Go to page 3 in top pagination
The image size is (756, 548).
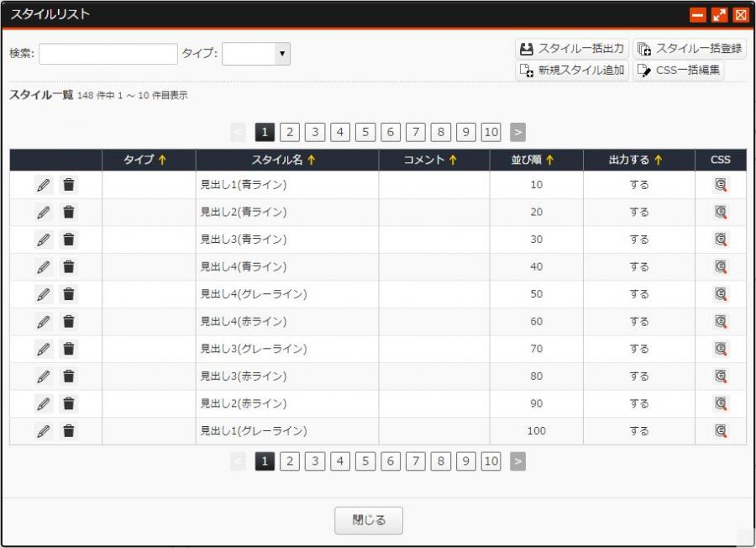pos(315,132)
